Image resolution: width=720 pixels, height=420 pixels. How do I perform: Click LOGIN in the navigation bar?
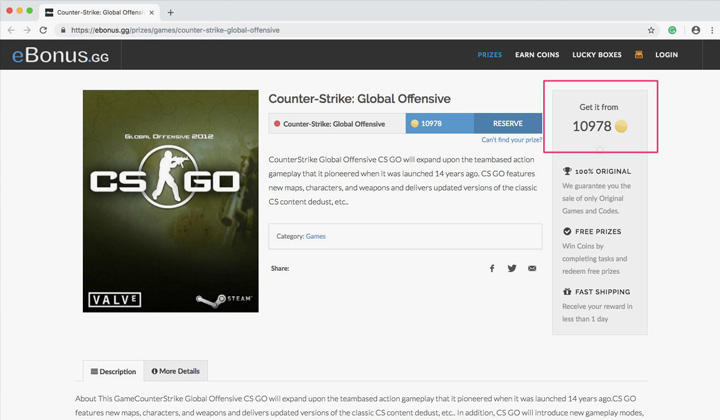point(666,55)
